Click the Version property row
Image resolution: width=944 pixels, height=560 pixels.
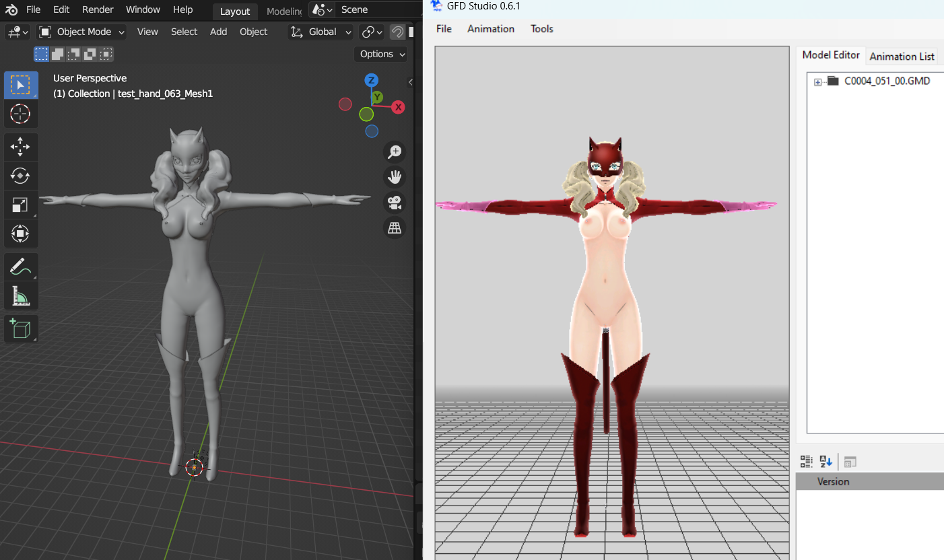tap(870, 481)
